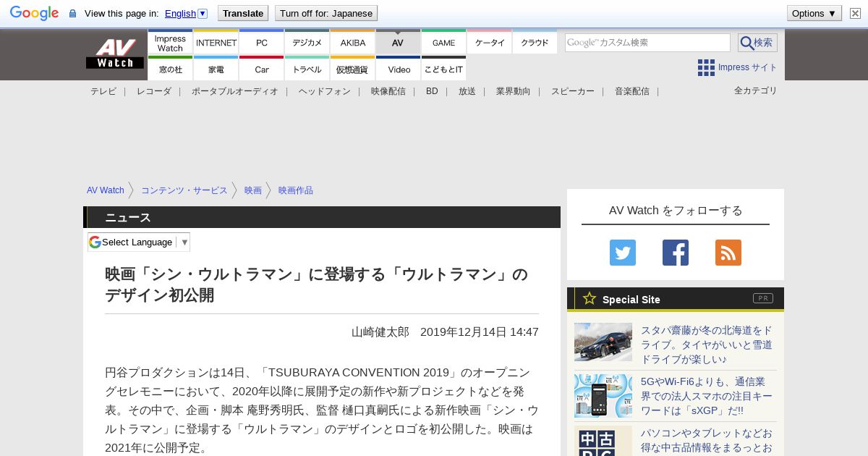Screen dimensions: 868x456
Task: Open the GAME tab
Action: (444, 43)
